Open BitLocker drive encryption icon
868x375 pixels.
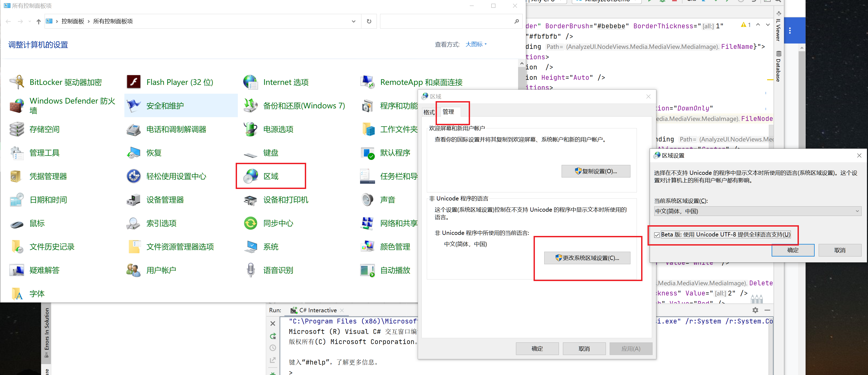tap(17, 82)
